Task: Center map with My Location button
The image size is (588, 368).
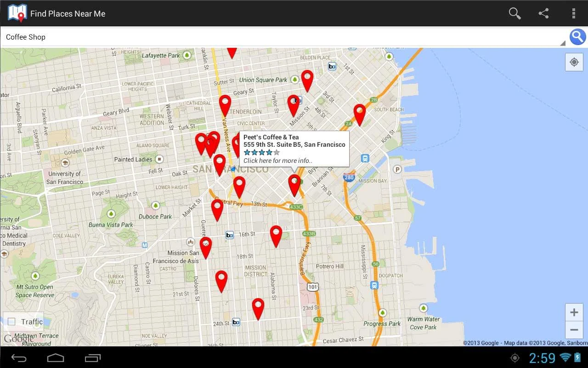Action: [574, 62]
